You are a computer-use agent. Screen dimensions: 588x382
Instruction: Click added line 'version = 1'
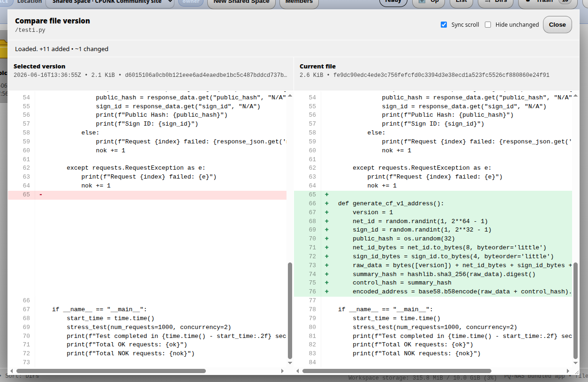pos(373,212)
